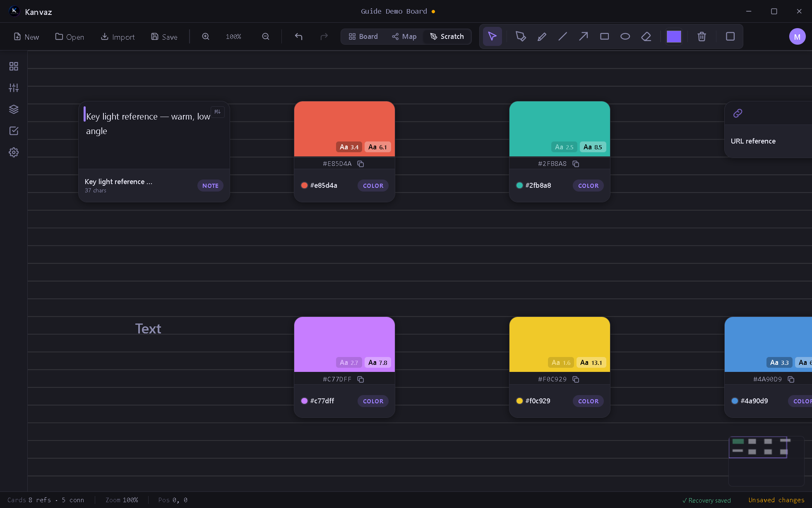The image size is (812, 508).
Task: Redo the last undone action
Action: [324, 36]
